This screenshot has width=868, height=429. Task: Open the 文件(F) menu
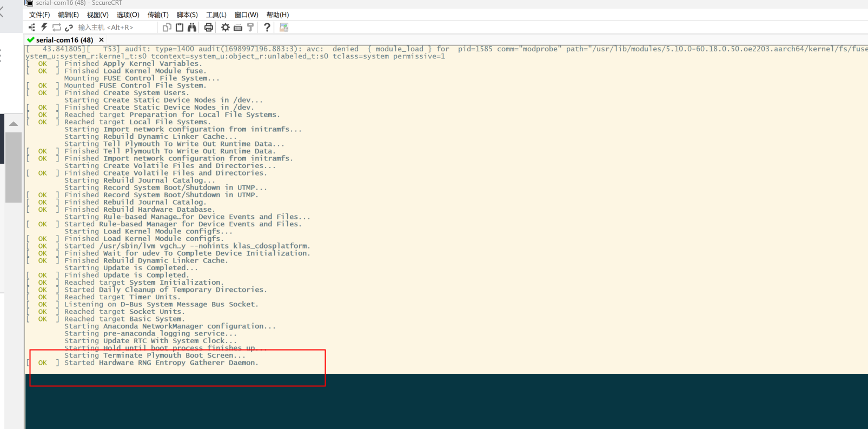pyautogui.click(x=39, y=15)
